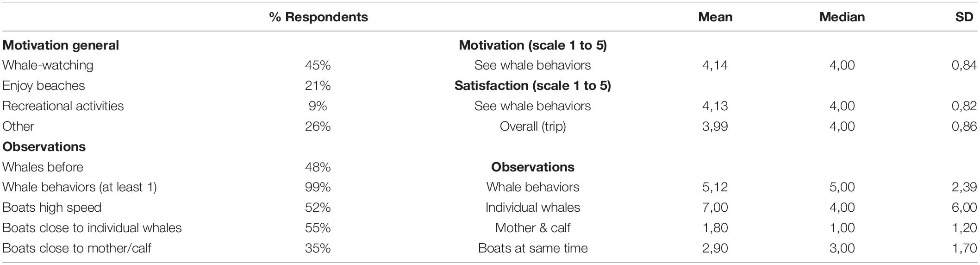The width and height of the screenshot is (980, 265).
Task: Click the 'Mother & calf' row label
Action: click(x=533, y=228)
